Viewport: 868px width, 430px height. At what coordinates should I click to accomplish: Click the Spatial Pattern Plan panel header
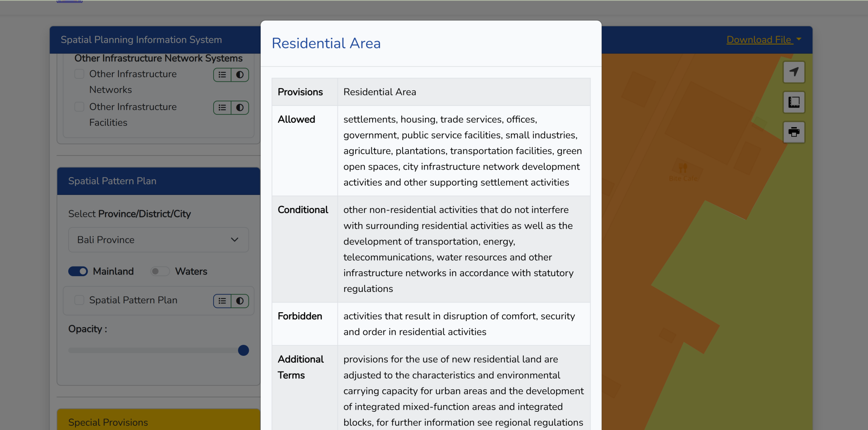pos(159,181)
